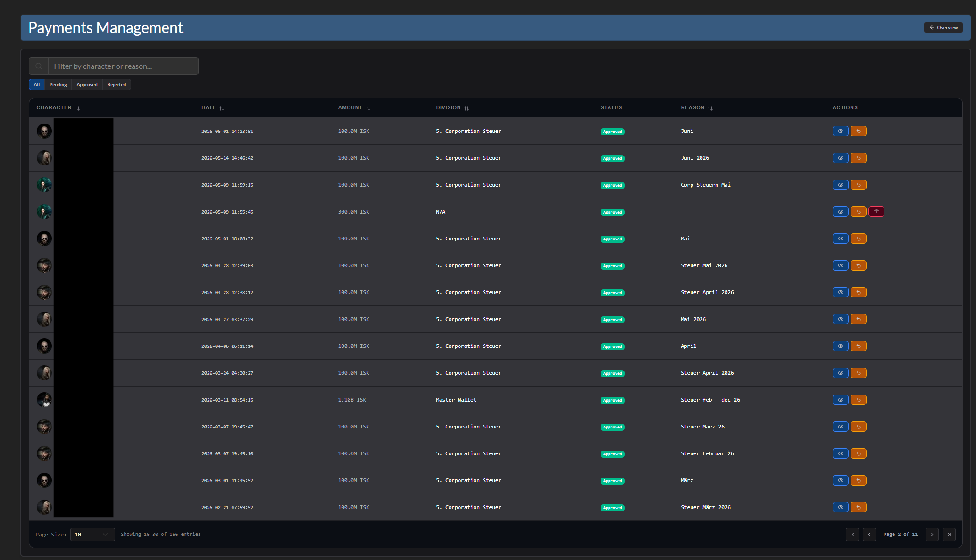The width and height of the screenshot is (976, 560).
Task: View the Steuer März 26 payment
Action: coord(840,427)
